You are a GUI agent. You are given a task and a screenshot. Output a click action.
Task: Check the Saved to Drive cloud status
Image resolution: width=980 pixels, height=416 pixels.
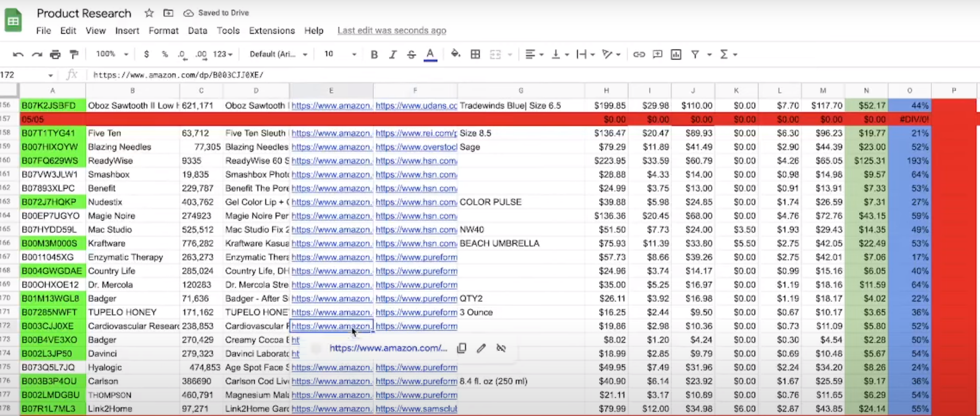pos(216,13)
